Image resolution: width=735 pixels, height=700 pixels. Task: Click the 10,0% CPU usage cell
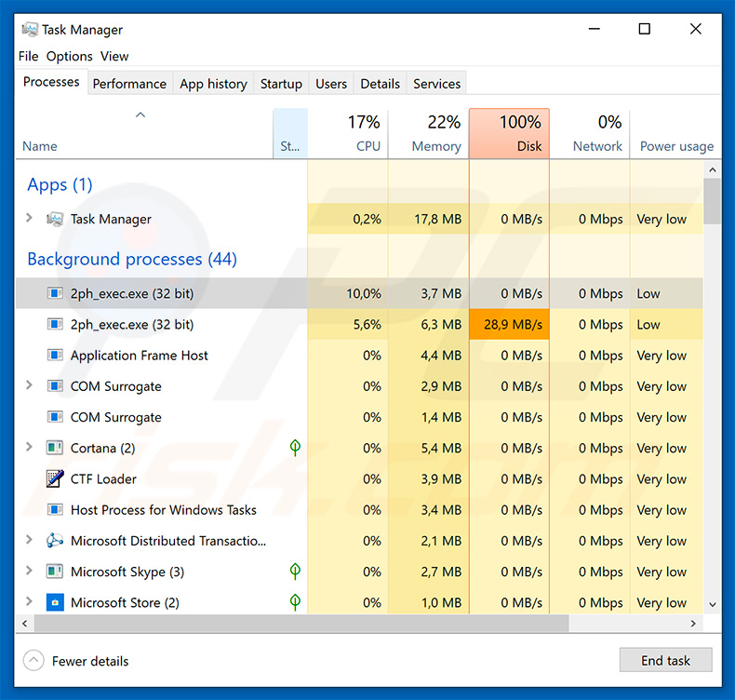pyautogui.click(x=348, y=293)
